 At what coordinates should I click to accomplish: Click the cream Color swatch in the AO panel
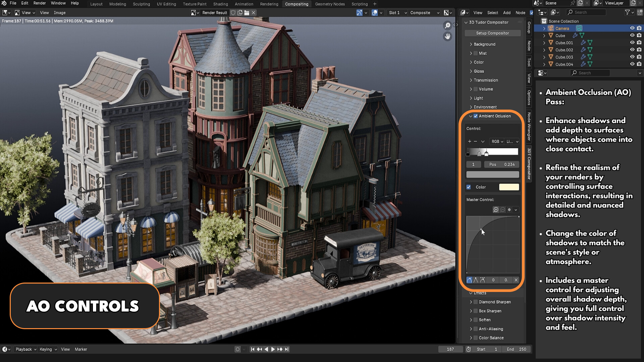point(509,187)
